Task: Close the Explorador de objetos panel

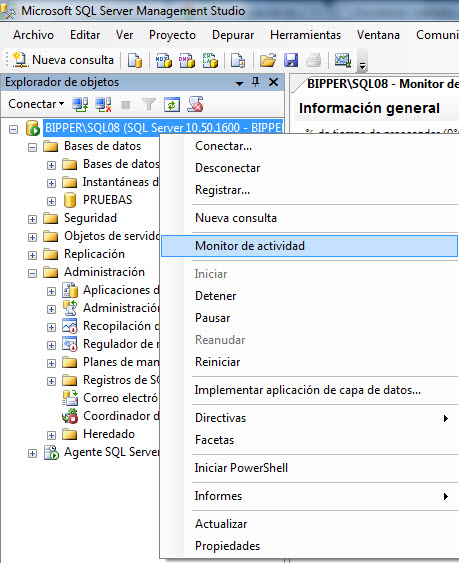Action: pos(274,82)
